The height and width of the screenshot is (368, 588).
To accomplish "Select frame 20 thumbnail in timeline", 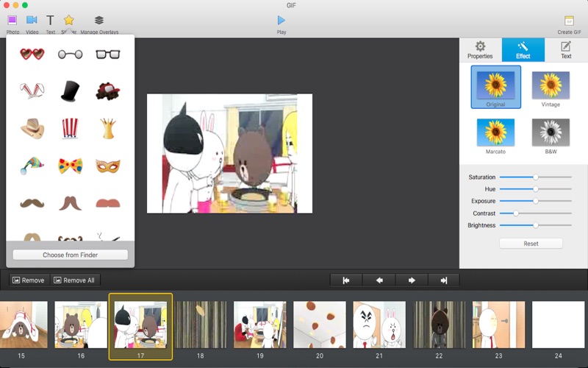I will click(320, 325).
